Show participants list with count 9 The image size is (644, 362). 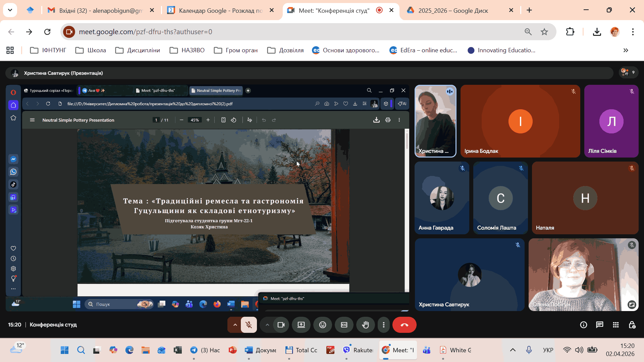pyautogui.click(x=628, y=72)
